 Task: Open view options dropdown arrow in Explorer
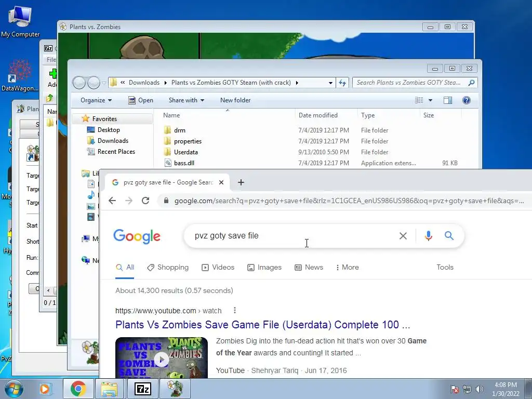click(430, 100)
